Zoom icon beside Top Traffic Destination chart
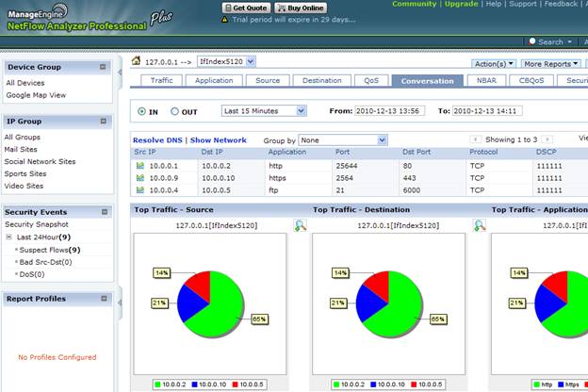588x392 pixels. (x=480, y=225)
